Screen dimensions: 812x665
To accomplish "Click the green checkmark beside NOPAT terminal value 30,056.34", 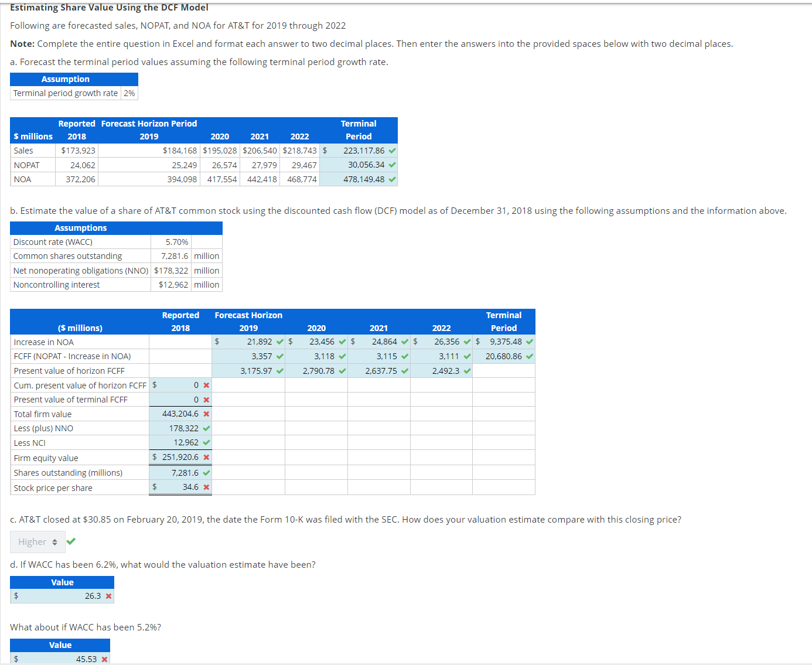I will click(392, 165).
